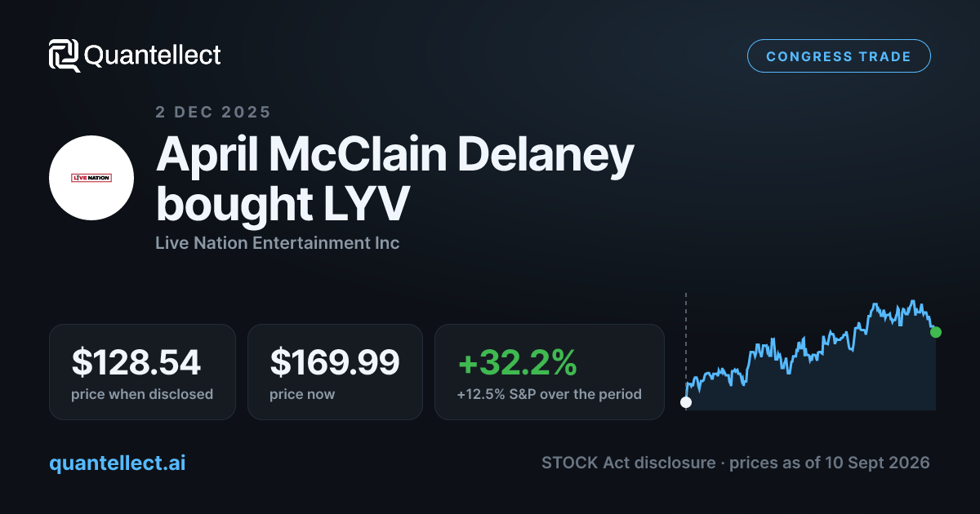Select the $128.54 disclosed price card

pos(142,372)
